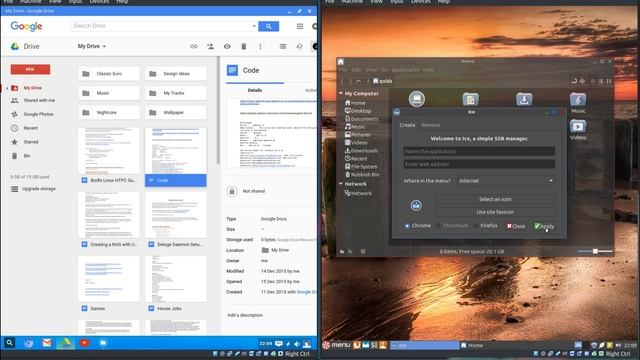Open the Music folder in file manager
The height and width of the screenshot is (360, 640).
click(x=578, y=103)
